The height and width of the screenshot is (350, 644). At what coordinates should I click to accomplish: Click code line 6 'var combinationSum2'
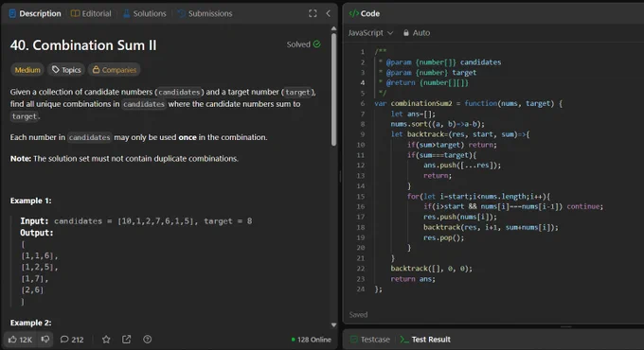(468, 103)
